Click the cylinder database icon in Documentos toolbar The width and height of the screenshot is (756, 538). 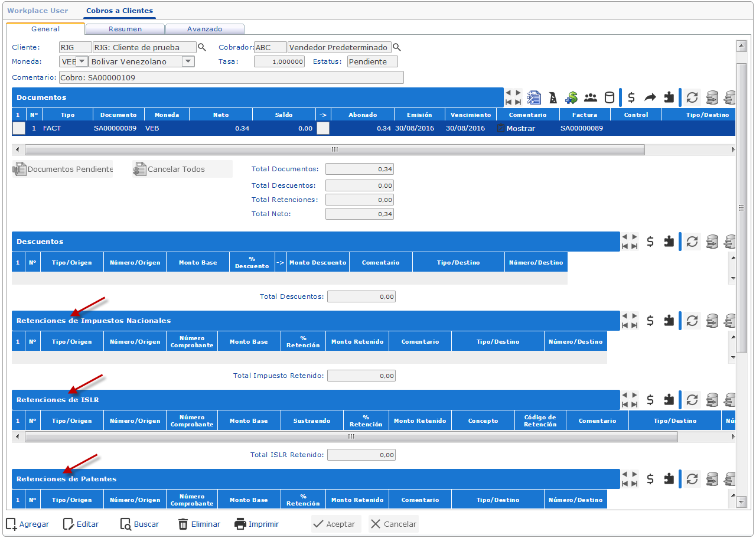pyautogui.click(x=609, y=97)
